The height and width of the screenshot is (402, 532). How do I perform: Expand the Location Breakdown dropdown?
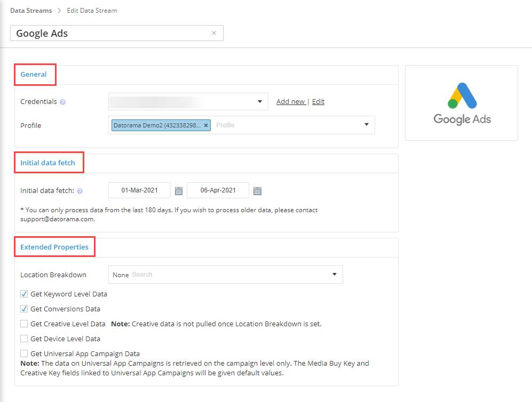(335, 274)
